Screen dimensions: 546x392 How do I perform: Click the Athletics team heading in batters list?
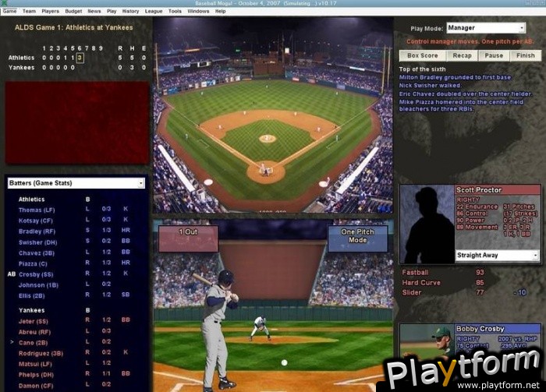tap(31, 200)
